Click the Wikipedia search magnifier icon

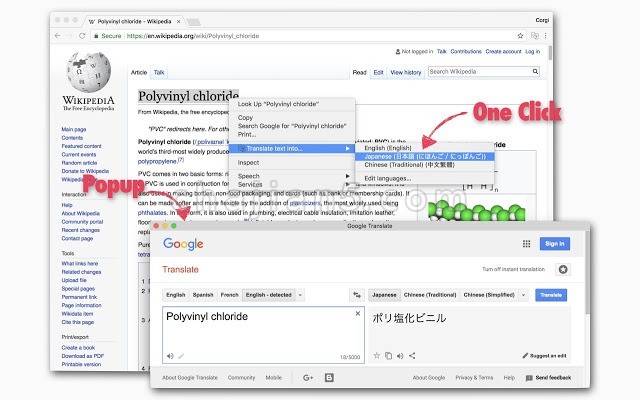(535, 72)
